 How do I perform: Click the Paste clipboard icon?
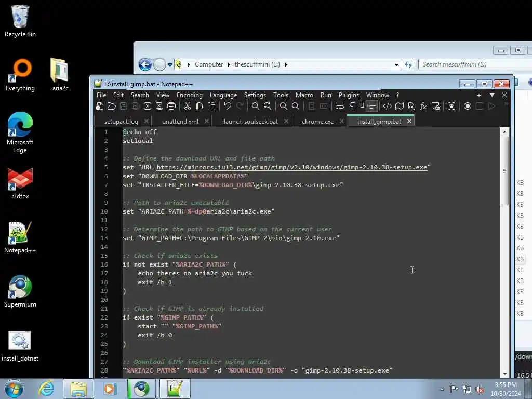[x=211, y=107]
